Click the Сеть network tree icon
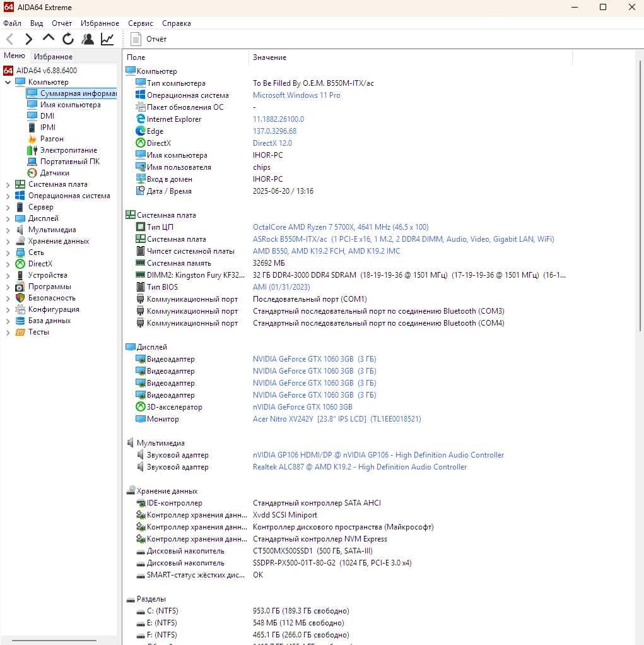 [x=20, y=252]
